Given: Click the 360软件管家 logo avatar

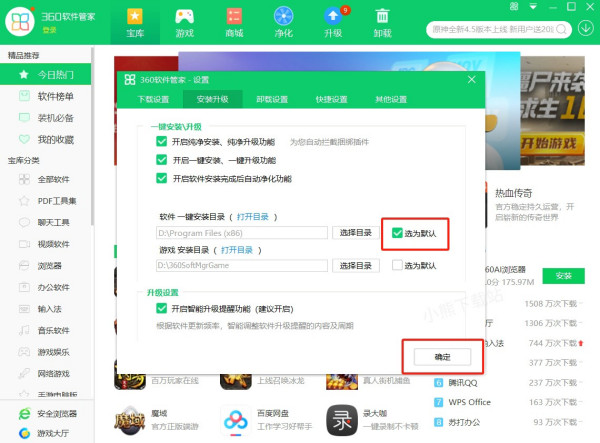Looking at the screenshot, I should pyautogui.click(x=20, y=21).
